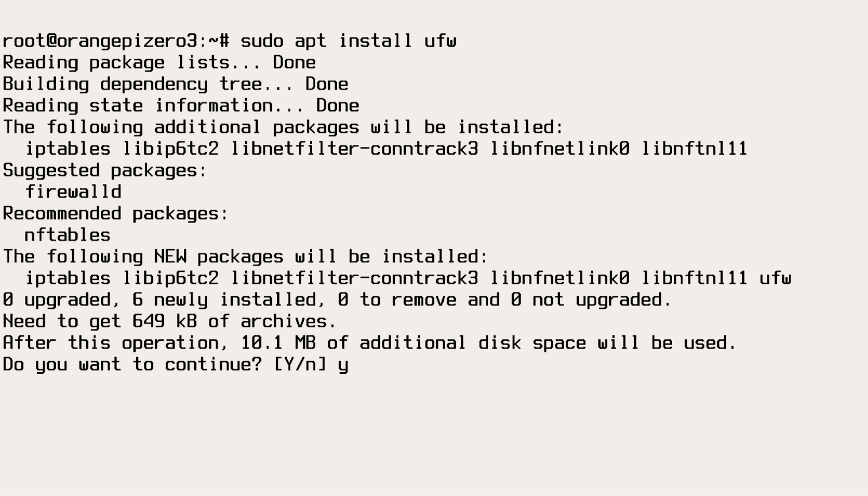This screenshot has height=496, width=868.
Task: Click 'iptables' in the NEW packages list
Action: point(68,278)
